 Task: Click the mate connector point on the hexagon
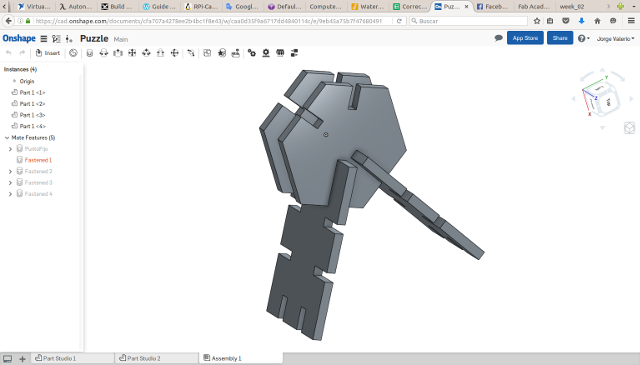(326, 134)
